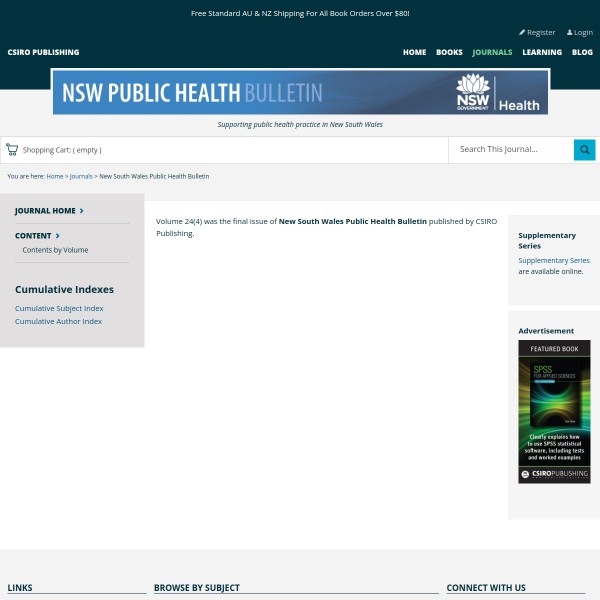Click inside Search This Journal field
This screenshot has height=600, width=600.
510,150
